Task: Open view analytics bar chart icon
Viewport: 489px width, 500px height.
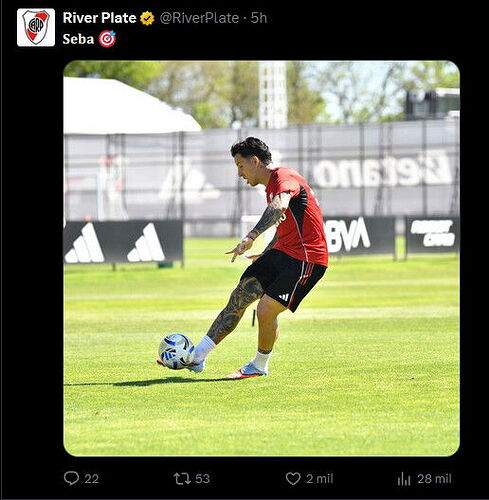Action: point(404,479)
